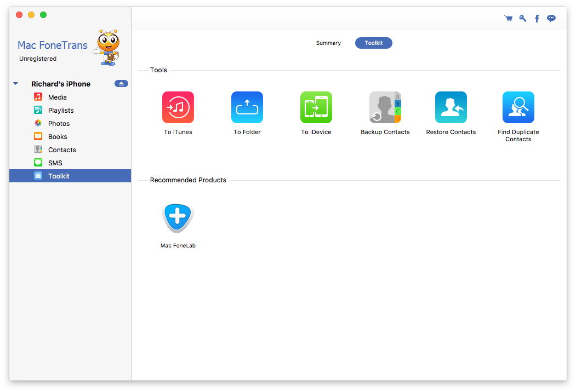576x392 pixels.
Task: Open Books in the sidebar
Action: (x=70, y=136)
